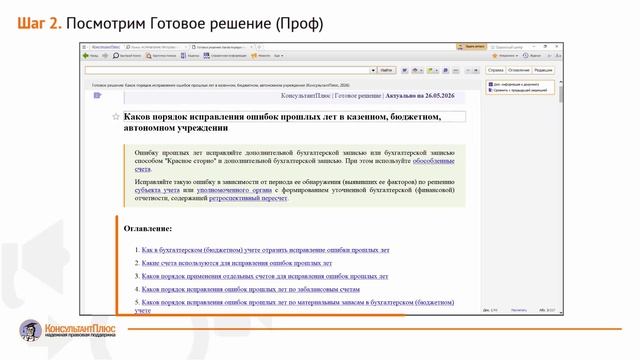Select the Готовое решение document tab
Screen dimensions: 640x360
pyautogui.click(x=222, y=47)
